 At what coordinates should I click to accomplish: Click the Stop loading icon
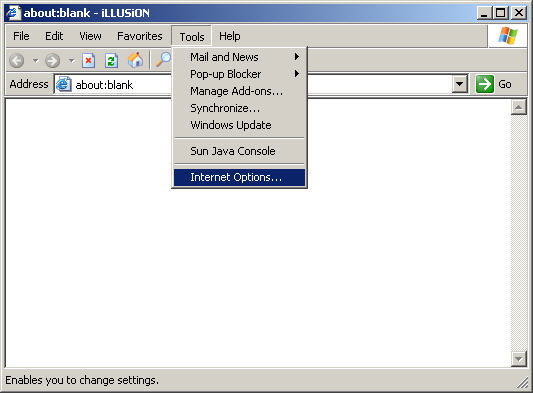pyautogui.click(x=88, y=61)
